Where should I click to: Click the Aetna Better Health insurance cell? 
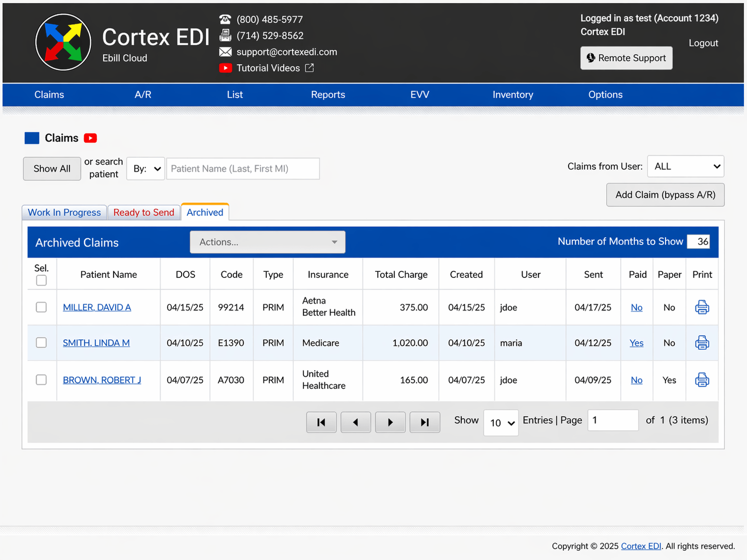(x=329, y=307)
